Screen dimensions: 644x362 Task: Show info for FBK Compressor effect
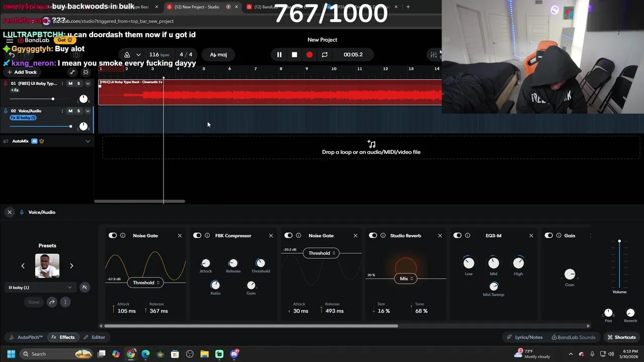coord(207,235)
